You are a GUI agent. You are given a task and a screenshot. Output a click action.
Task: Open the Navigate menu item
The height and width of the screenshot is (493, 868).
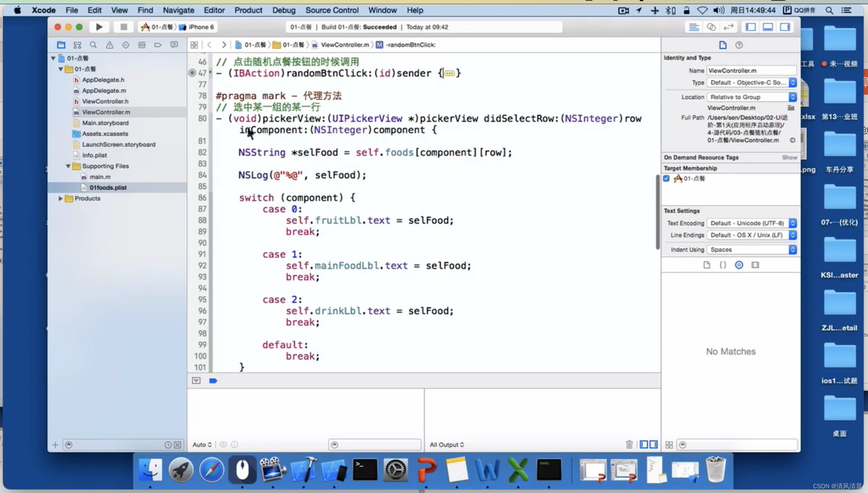(x=179, y=10)
